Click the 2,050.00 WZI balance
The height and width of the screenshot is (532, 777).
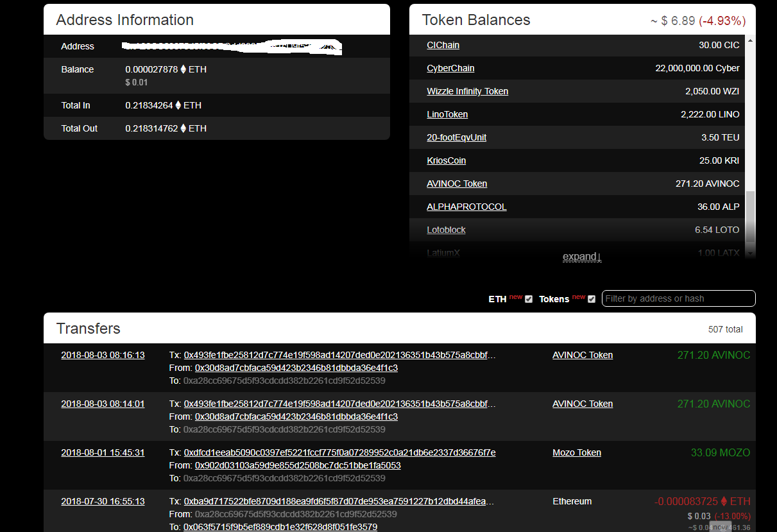click(712, 91)
